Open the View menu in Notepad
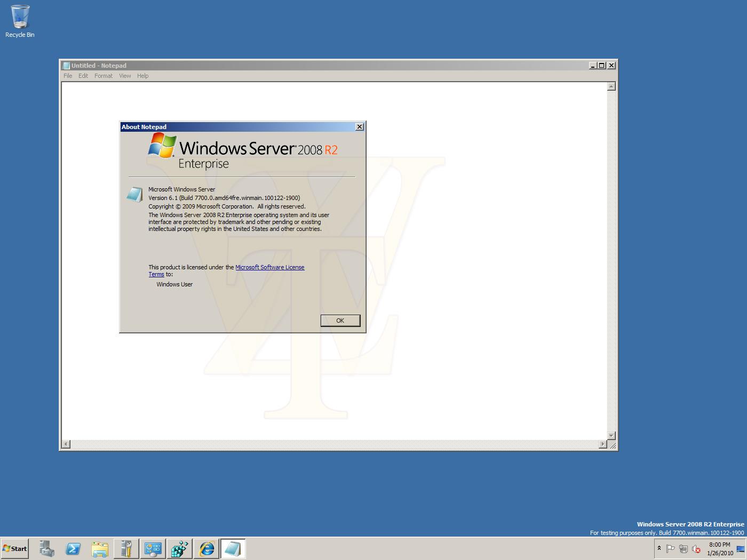Viewport: 747px width, 560px height. point(125,76)
